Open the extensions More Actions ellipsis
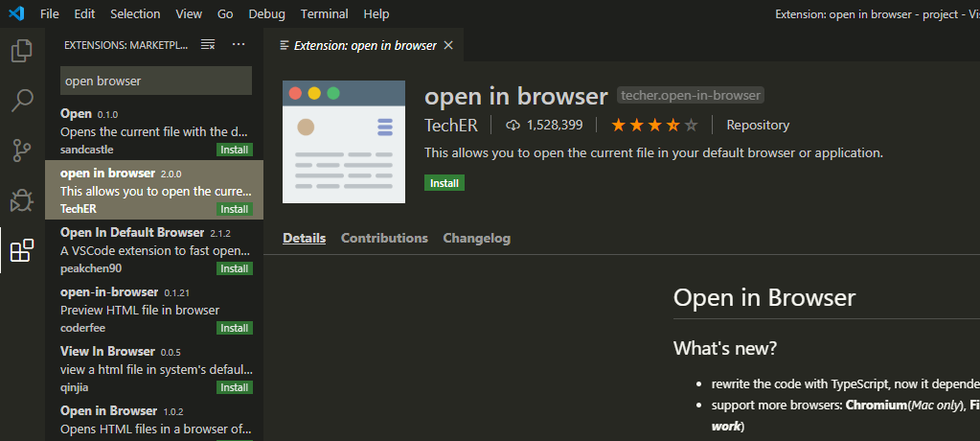980x441 pixels. [x=239, y=44]
